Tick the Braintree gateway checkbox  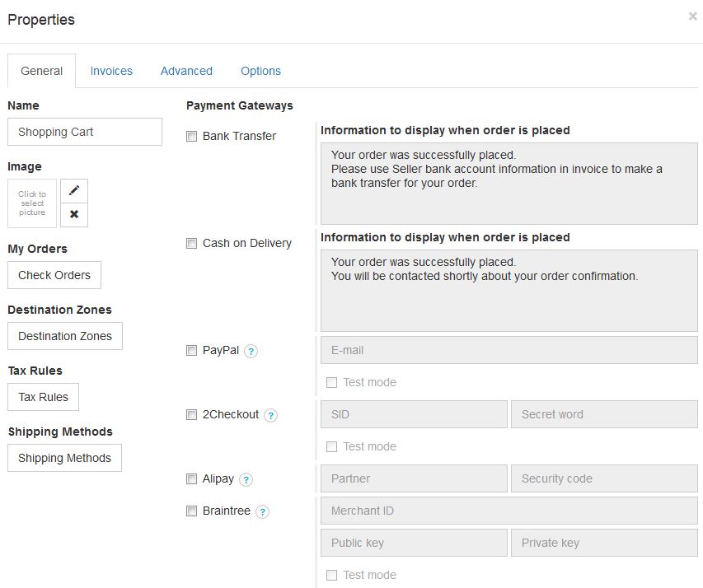tap(191, 511)
